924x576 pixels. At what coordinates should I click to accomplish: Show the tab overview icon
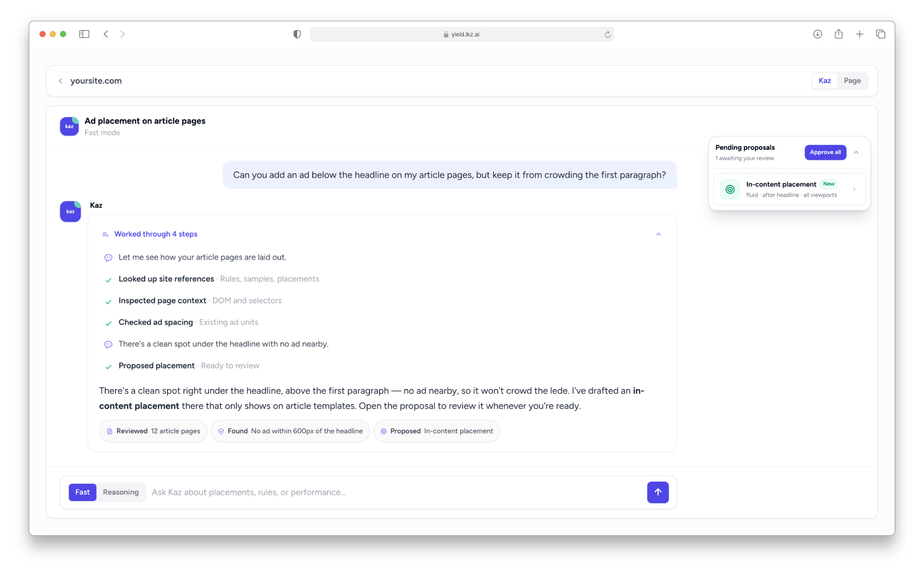tap(880, 34)
